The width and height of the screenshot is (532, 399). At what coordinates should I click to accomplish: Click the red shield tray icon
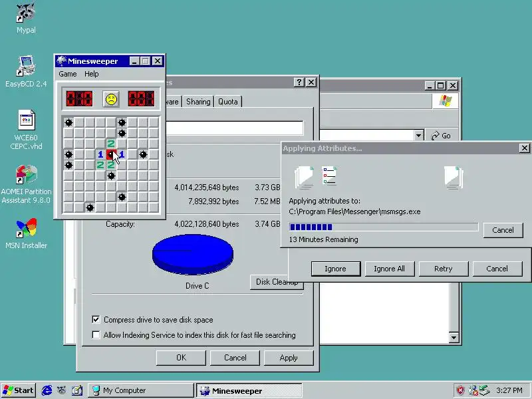[x=460, y=390]
